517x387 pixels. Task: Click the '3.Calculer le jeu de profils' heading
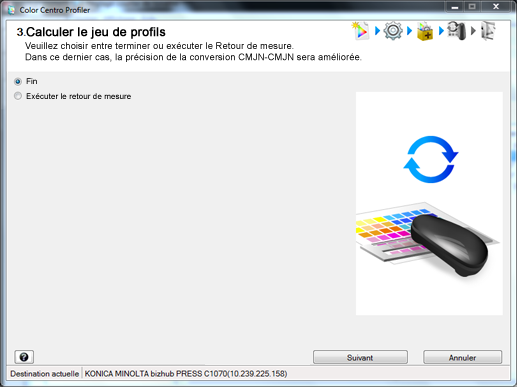(x=91, y=32)
